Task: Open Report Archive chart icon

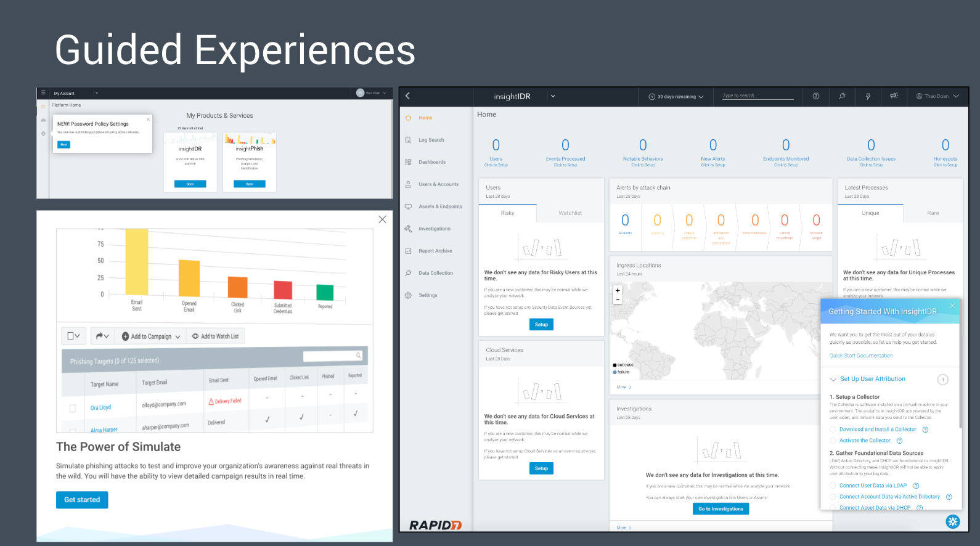Action: pyautogui.click(x=408, y=251)
